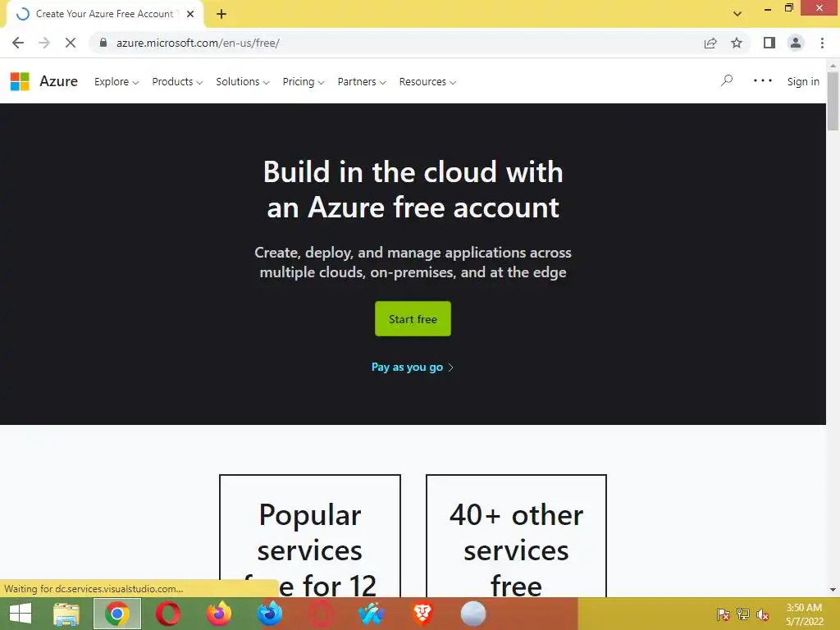This screenshot has width=840, height=630.
Task: Open the Windows Start menu
Action: (x=21, y=614)
